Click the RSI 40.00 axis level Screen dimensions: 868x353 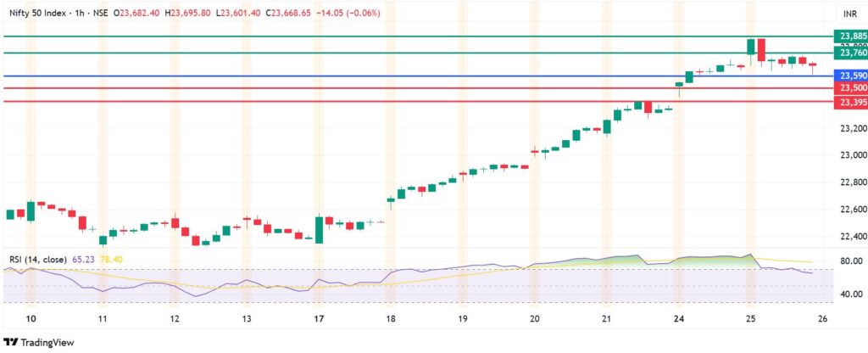(x=849, y=294)
